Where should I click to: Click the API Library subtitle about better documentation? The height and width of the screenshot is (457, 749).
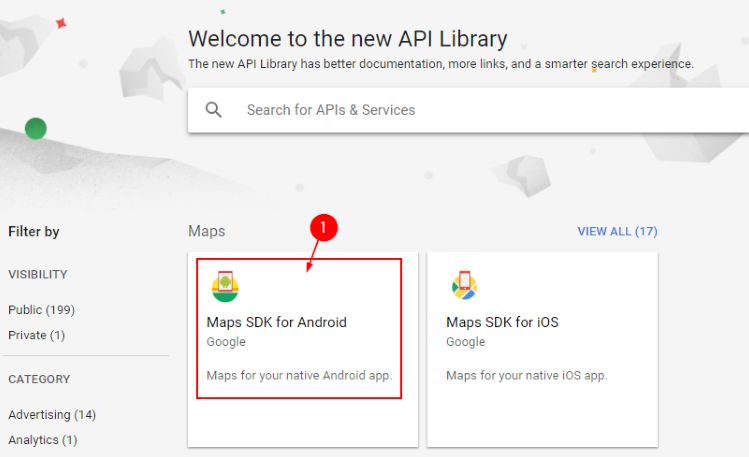click(440, 64)
